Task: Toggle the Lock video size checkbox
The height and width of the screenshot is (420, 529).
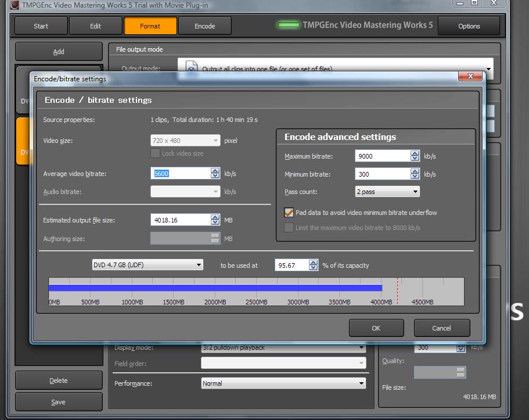Action: pos(155,153)
